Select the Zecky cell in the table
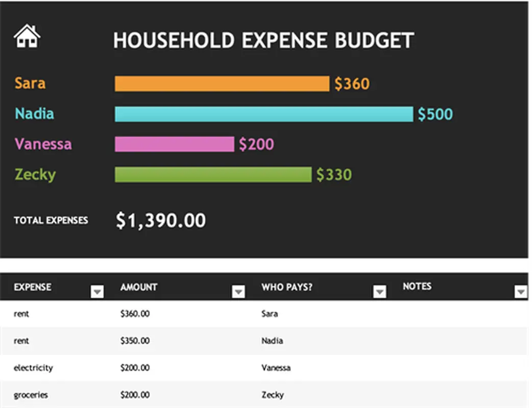Image resolution: width=532 pixels, height=408 pixels. click(272, 395)
